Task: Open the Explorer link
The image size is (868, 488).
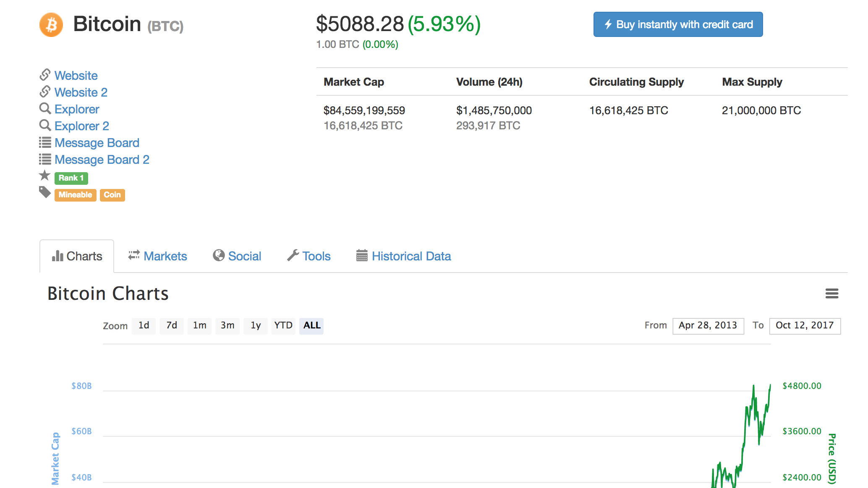Action: [x=77, y=109]
